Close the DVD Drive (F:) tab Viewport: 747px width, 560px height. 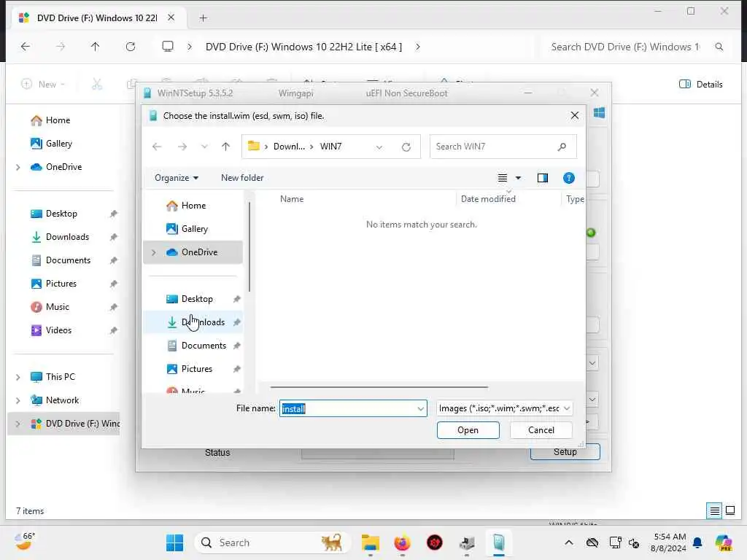pos(171,17)
